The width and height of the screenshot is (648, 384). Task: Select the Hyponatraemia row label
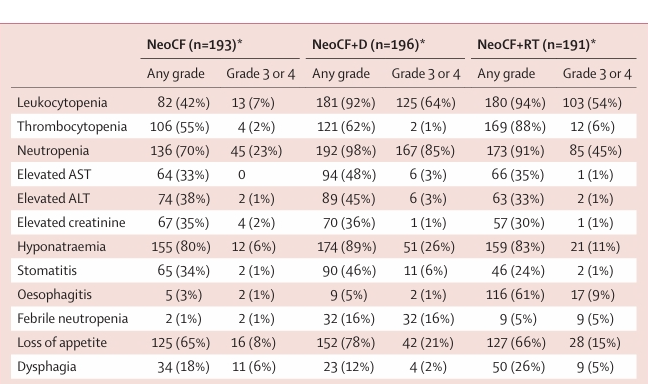tap(61, 246)
